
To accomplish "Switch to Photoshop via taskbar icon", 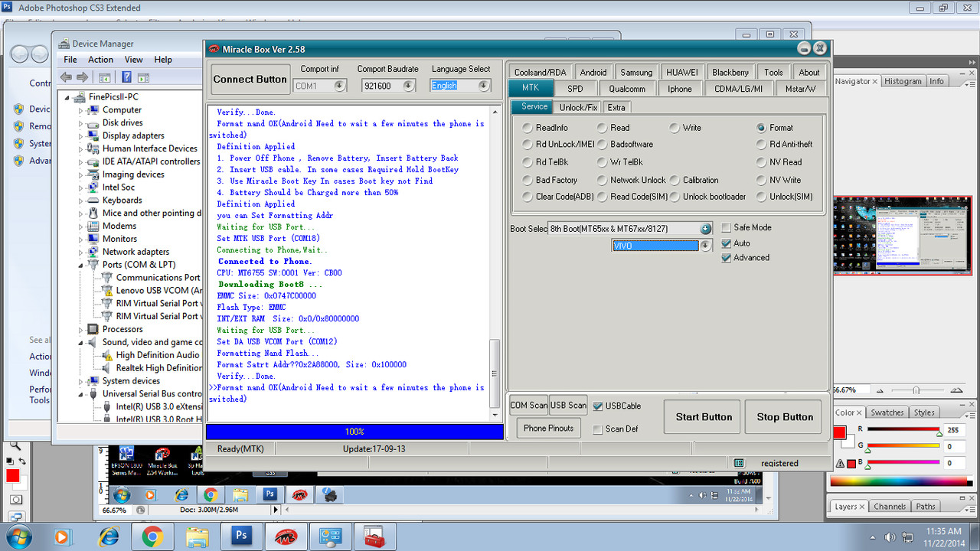I will point(241,536).
